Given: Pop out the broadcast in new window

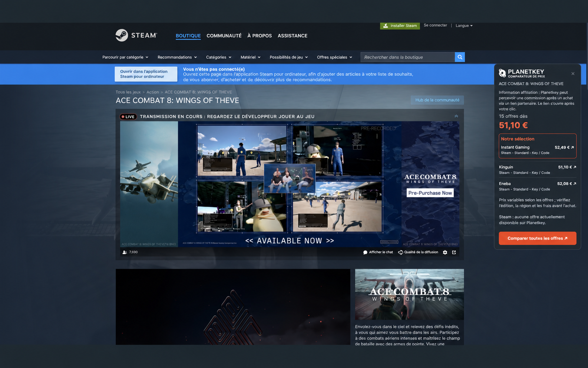Looking at the screenshot, I should pos(454,252).
